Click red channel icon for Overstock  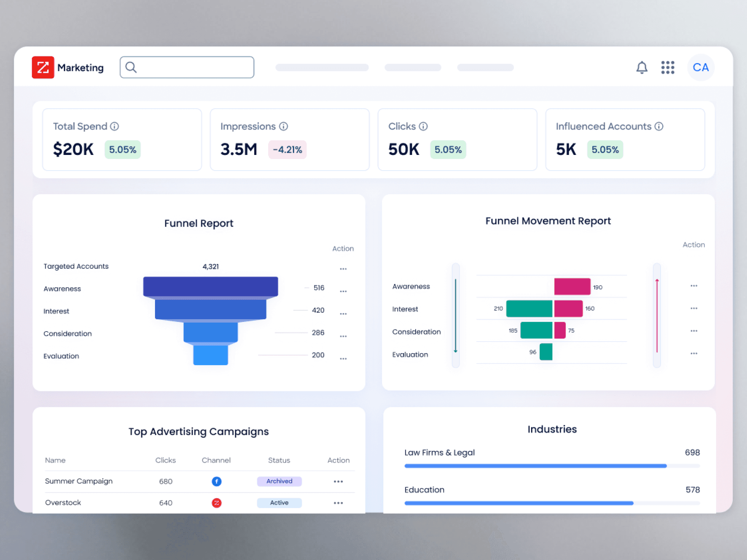(x=217, y=503)
